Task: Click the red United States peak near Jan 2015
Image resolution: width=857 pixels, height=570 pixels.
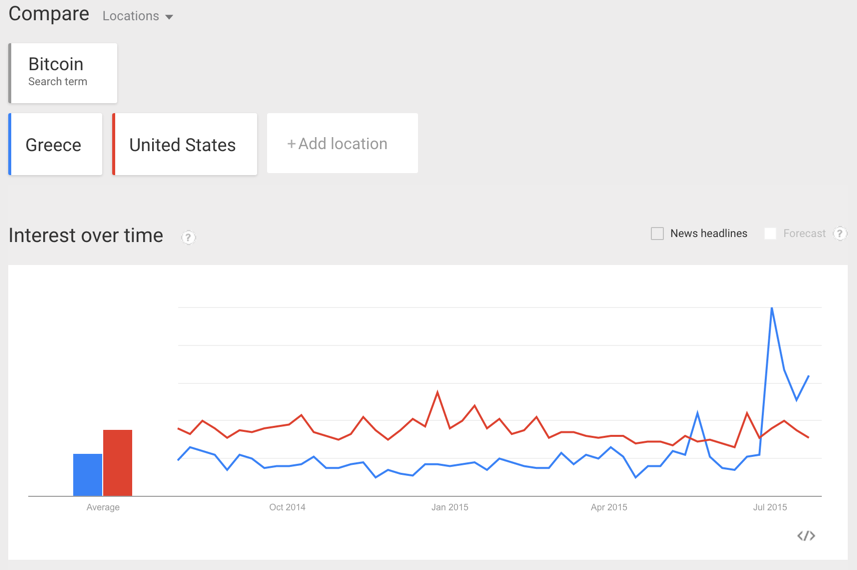Action: click(438, 393)
